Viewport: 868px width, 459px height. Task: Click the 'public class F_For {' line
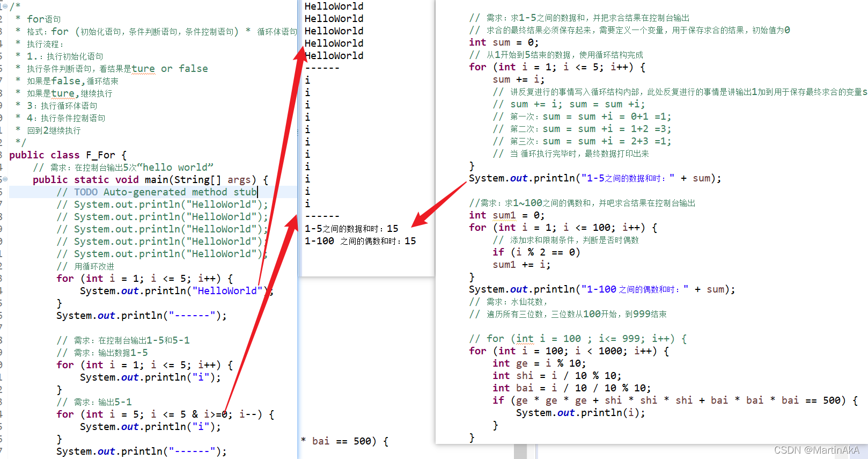pyautogui.click(x=68, y=155)
